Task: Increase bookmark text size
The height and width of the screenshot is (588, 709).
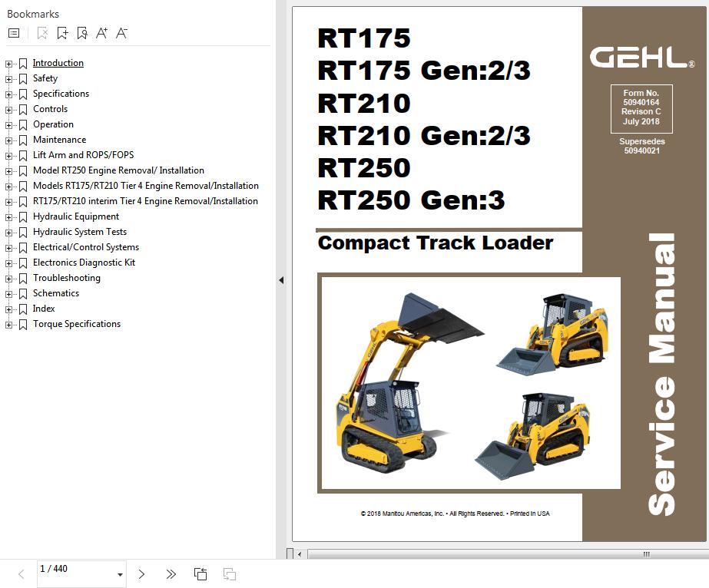Action: [101, 33]
